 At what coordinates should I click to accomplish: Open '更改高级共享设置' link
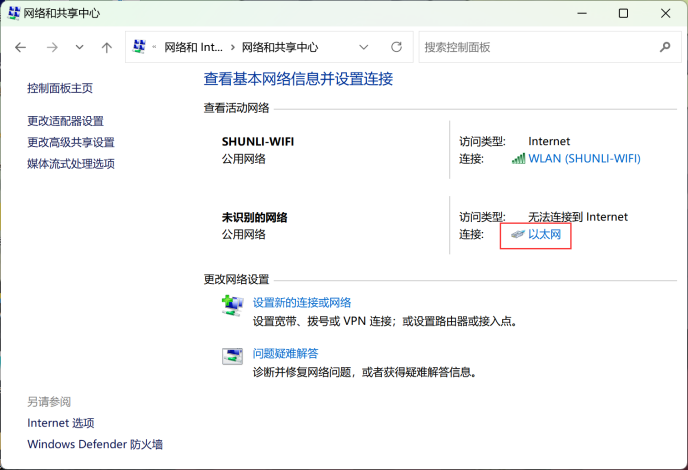coord(71,142)
